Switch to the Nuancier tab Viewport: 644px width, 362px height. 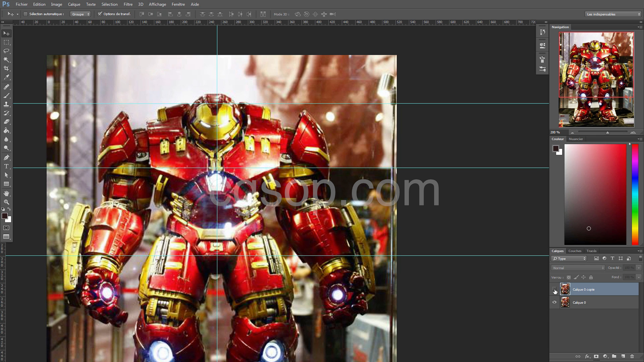tap(576, 139)
